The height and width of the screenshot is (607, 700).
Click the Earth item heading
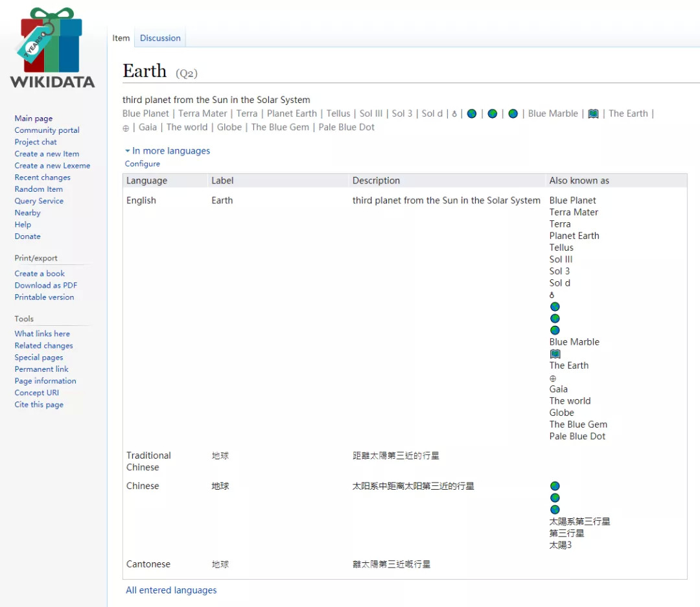[145, 71]
